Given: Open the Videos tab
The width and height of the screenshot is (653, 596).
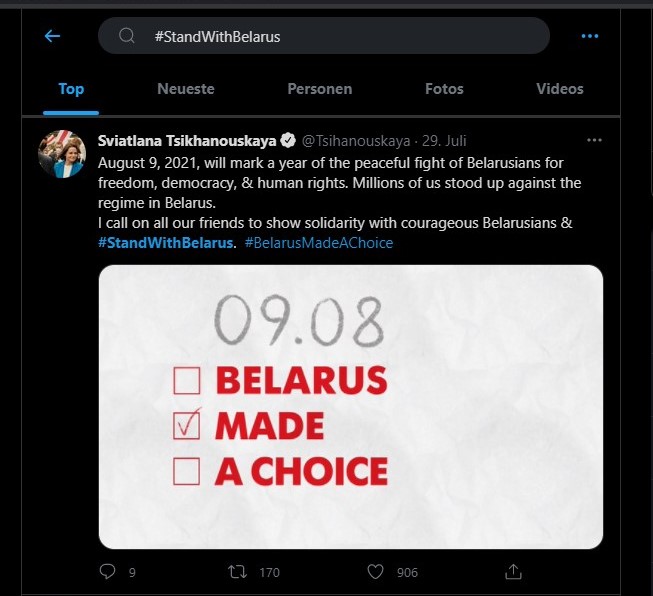Looking at the screenshot, I should [560, 89].
